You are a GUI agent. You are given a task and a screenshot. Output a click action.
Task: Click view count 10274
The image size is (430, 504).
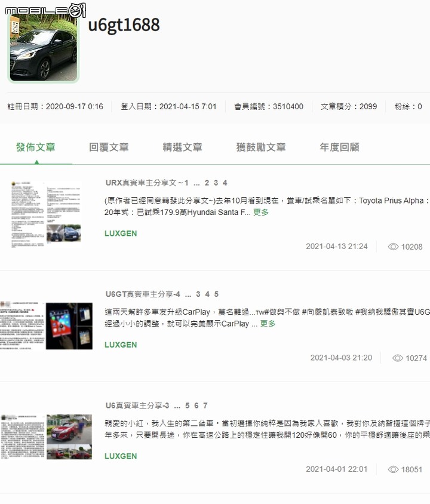(416, 358)
